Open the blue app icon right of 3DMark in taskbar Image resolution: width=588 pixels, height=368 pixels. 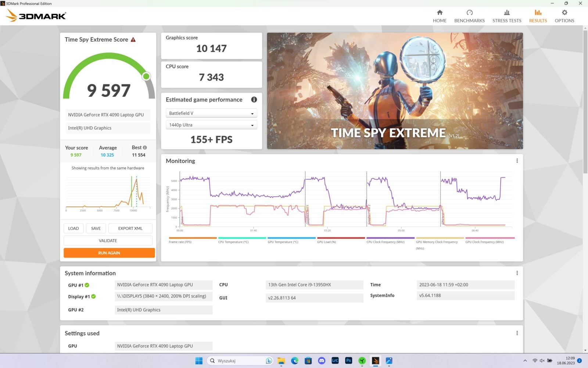[x=389, y=361]
